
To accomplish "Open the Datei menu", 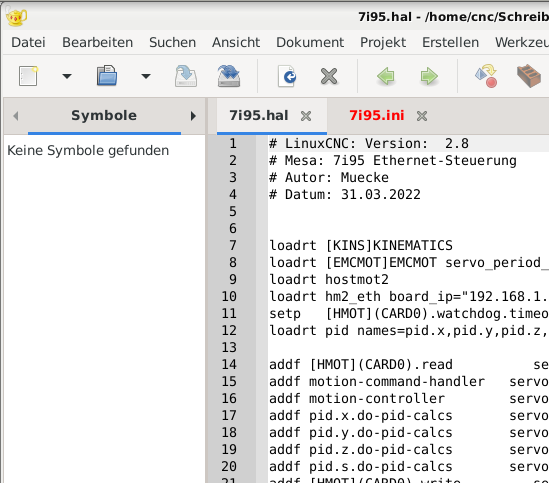I will pyautogui.click(x=28, y=42).
